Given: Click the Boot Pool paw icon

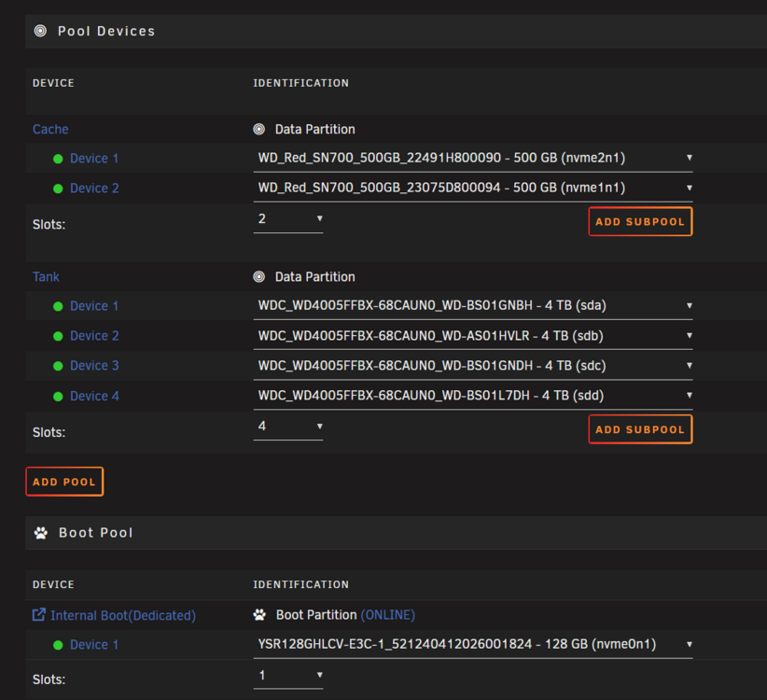Looking at the screenshot, I should (x=41, y=533).
